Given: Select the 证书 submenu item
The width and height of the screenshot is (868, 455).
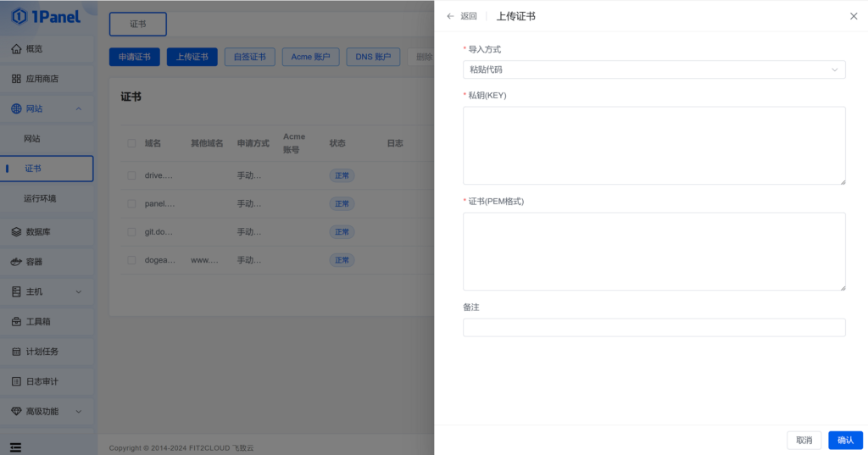Looking at the screenshot, I should [47, 169].
